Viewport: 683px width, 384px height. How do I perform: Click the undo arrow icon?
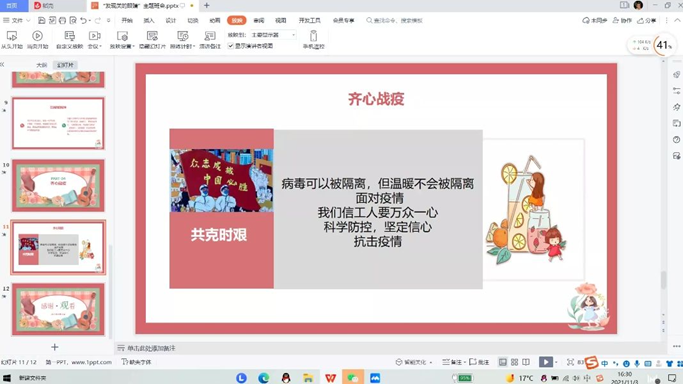pos(83,20)
